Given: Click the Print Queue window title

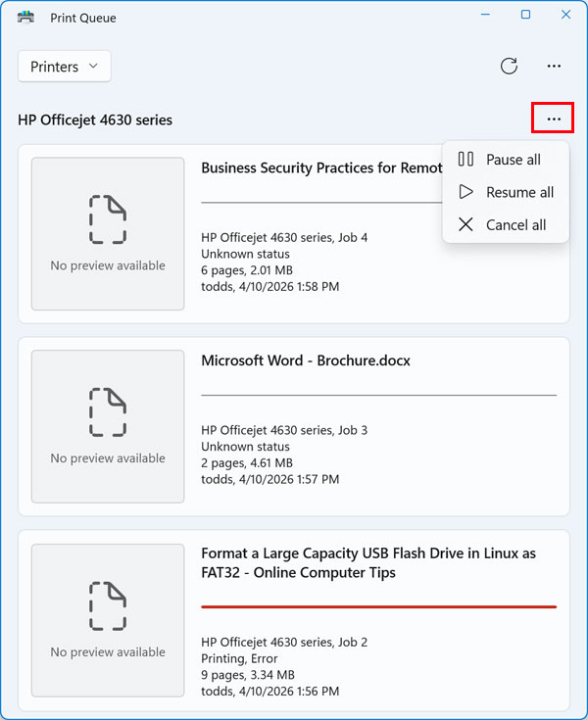Looking at the screenshot, I should [83, 18].
